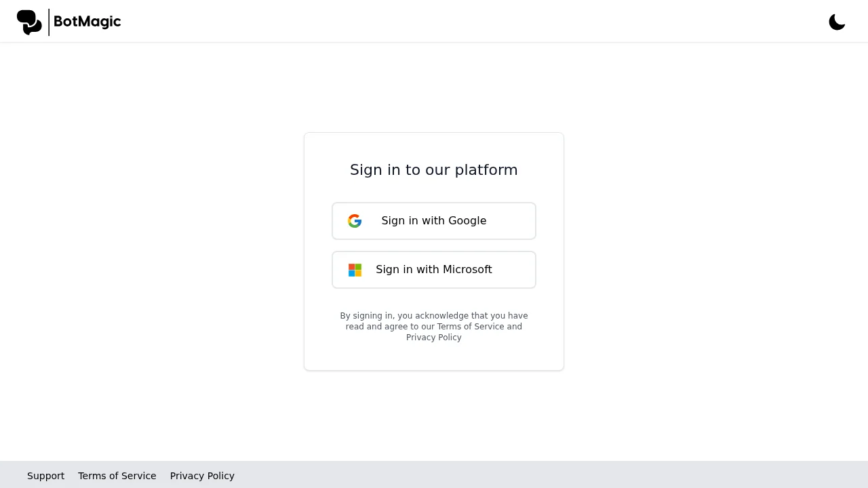
Task: Select the multicolored Google logo
Action: (x=355, y=221)
